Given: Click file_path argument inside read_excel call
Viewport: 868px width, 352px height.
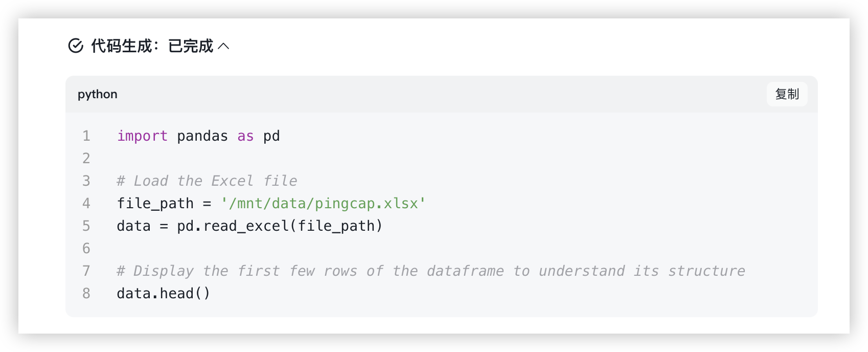Looking at the screenshot, I should [x=336, y=226].
